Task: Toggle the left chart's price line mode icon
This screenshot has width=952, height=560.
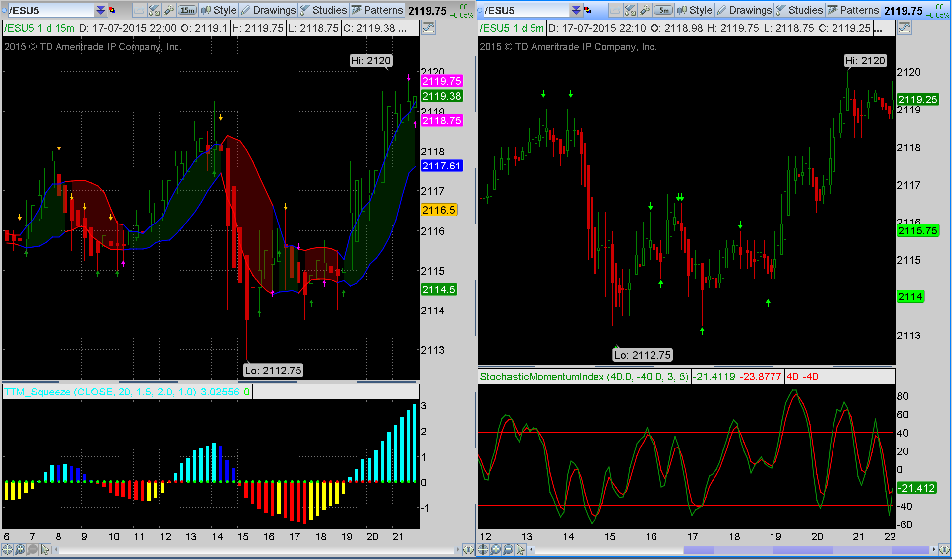Action: coord(429,28)
